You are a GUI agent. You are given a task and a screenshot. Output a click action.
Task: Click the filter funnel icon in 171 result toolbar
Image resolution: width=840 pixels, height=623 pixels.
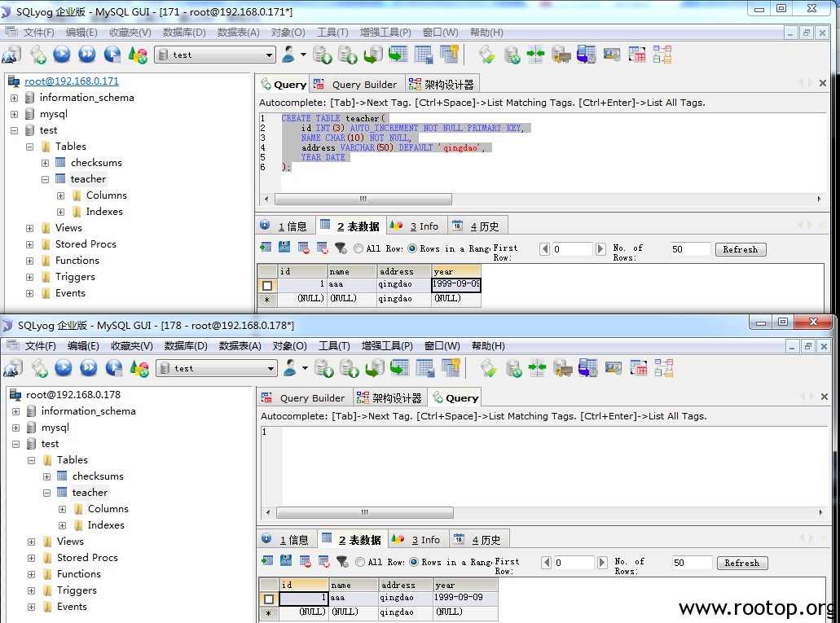tap(341, 248)
